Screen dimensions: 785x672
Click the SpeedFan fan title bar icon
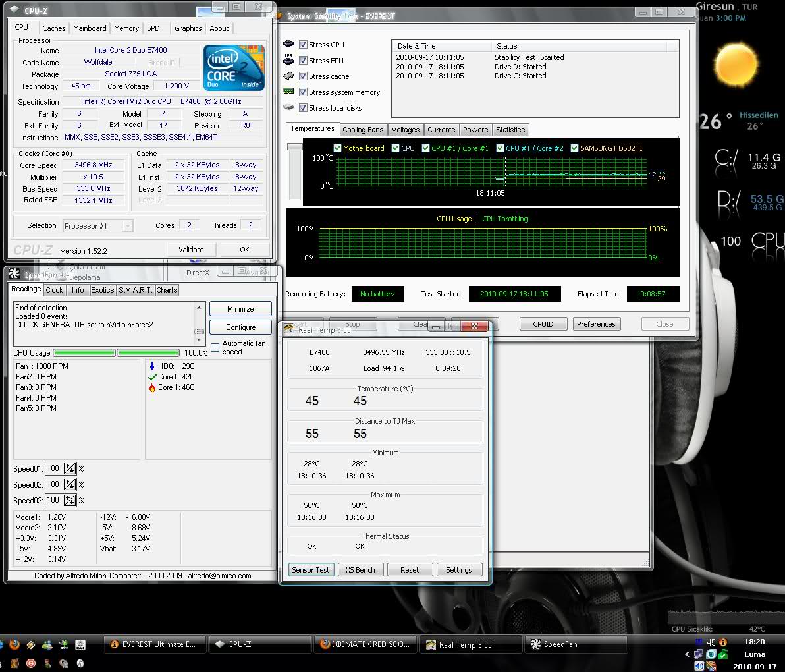point(14,273)
